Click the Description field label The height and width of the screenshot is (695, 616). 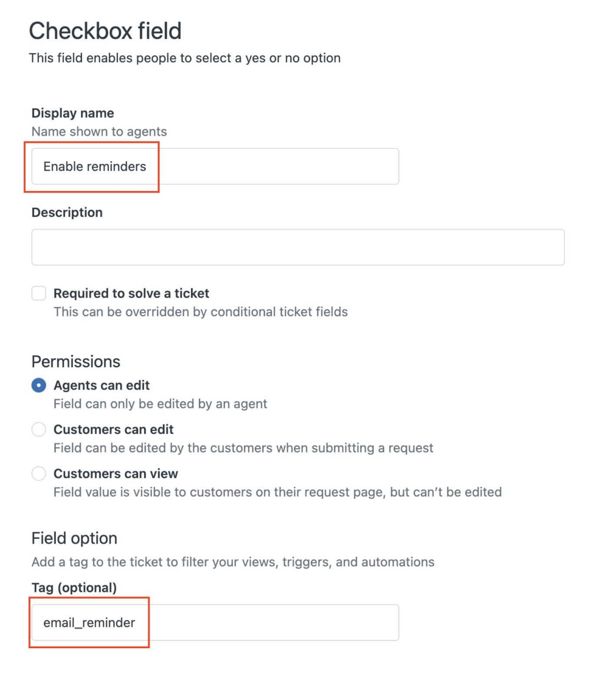coord(67,212)
